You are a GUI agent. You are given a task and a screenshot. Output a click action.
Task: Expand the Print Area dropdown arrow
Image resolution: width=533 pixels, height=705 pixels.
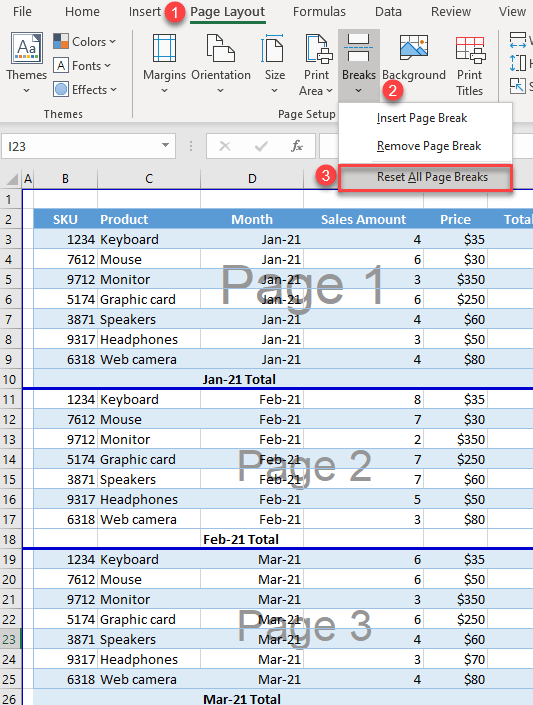(330, 91)
